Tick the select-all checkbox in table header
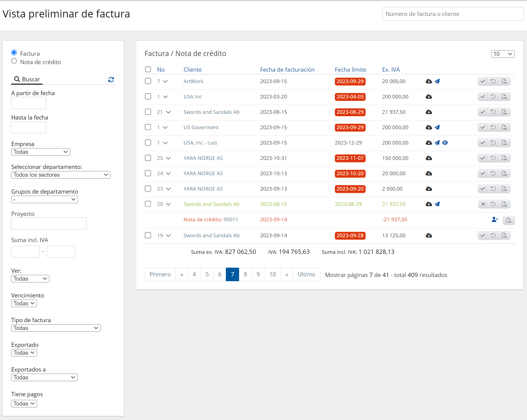Screen dimensions: 527x420 coord(148,70)
